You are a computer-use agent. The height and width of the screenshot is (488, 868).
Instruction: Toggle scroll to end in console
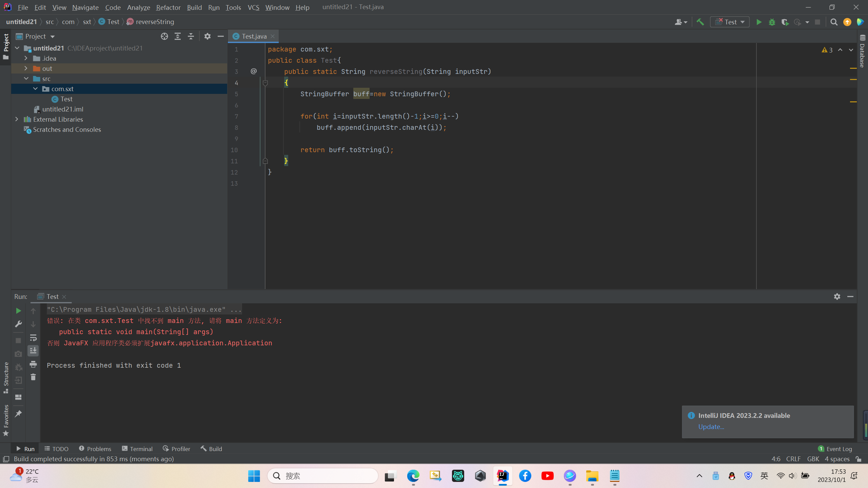click(x=33, y=351)
